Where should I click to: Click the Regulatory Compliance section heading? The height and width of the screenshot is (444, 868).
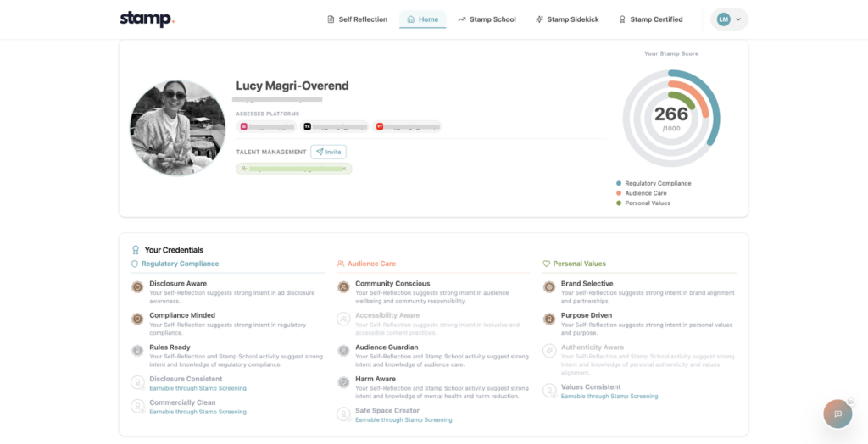tap(180, 264)
